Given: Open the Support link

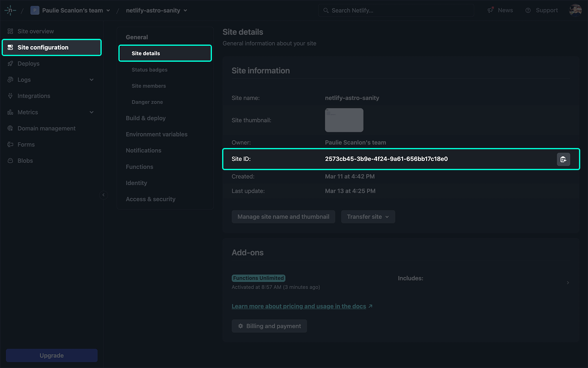Looking at the screenshot, I should (x=541, y=10).
